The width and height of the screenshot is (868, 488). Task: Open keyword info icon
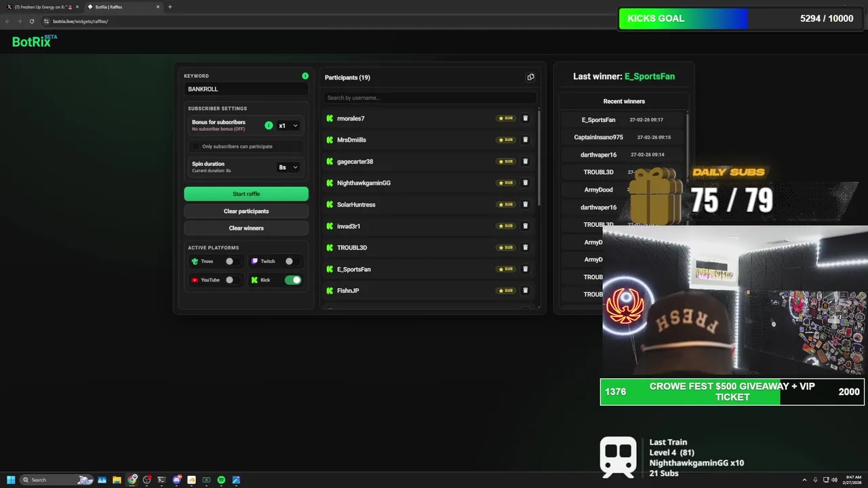pyautogui.click(x=305, y=76)
